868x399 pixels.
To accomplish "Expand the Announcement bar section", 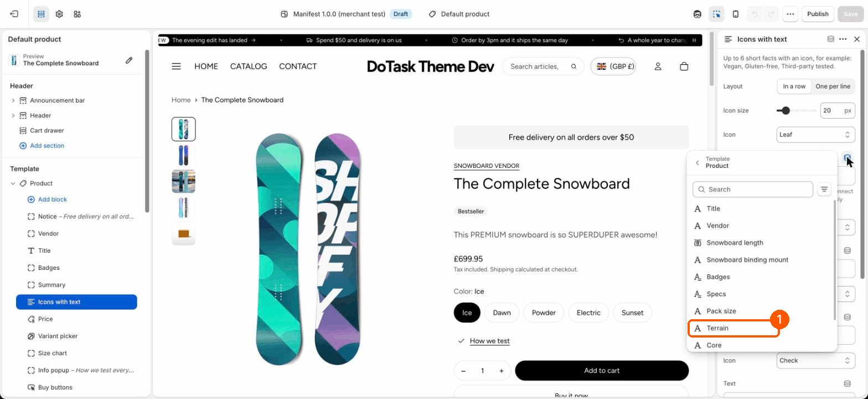I will pyautogui.click(x=13, y=100).
